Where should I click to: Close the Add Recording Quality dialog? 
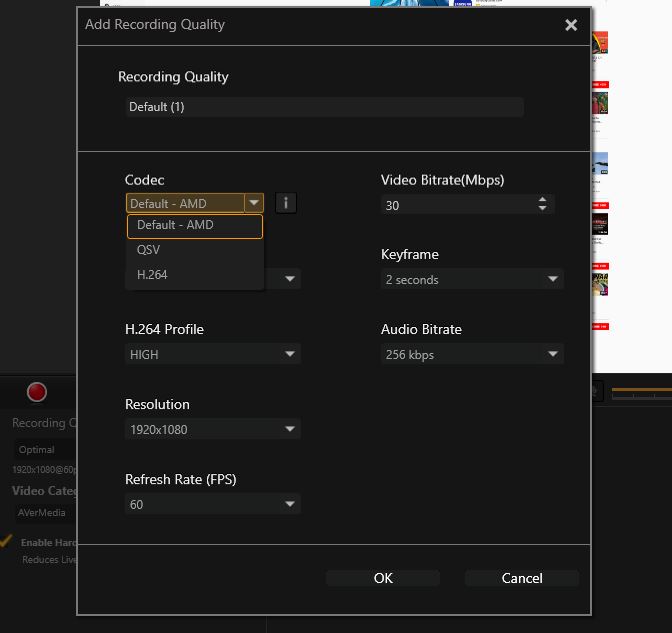pyautogui.click(x=571, y=25)
